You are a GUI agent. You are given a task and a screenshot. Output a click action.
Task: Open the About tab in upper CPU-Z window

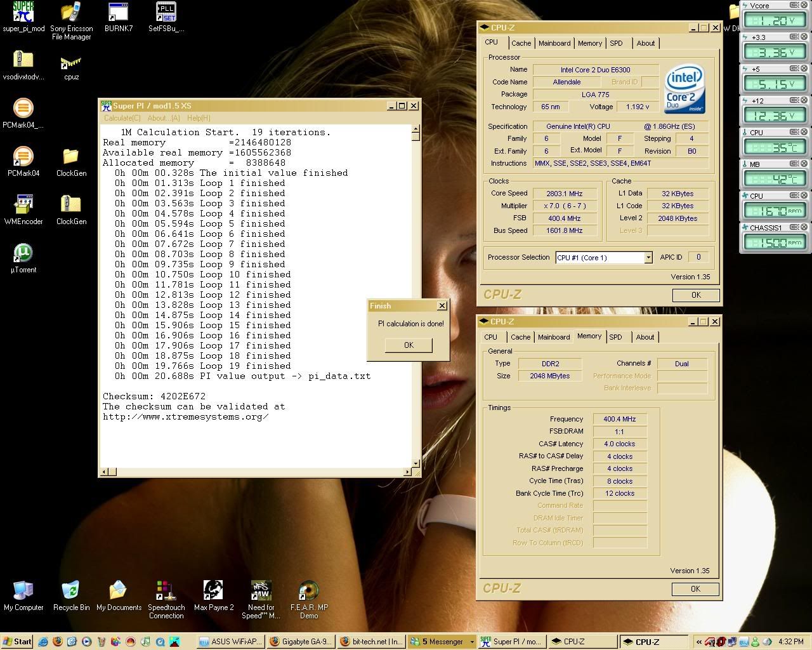coord(646,43)
